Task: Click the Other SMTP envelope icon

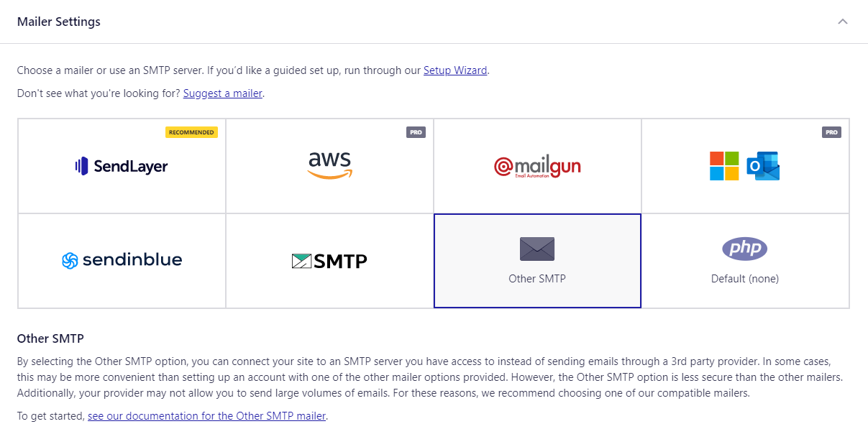Action: pos(537,249)
